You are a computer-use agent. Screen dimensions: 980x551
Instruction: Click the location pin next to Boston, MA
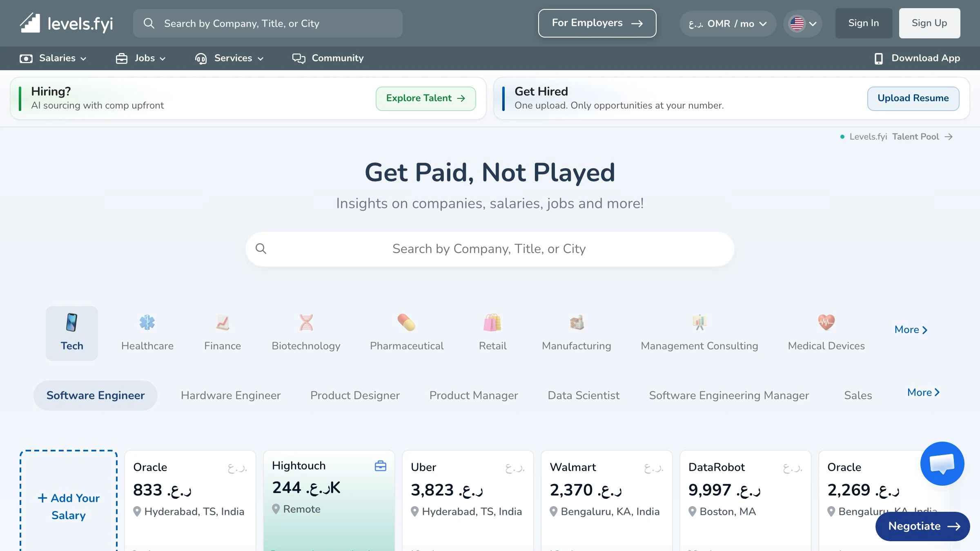coord(692,511)
